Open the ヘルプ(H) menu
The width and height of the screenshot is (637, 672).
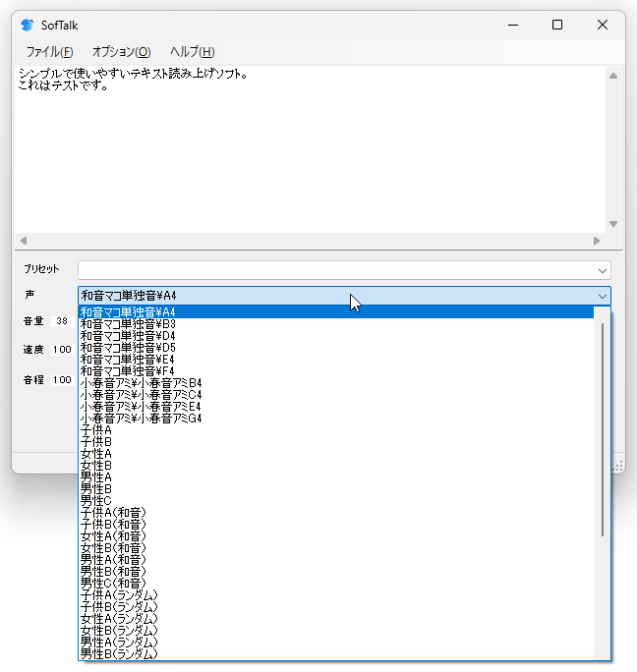point(192,52)
